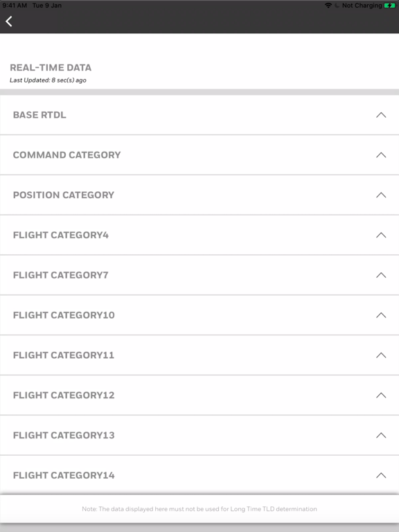This screenshot has height=532, width=399.
Task: Expand the FLIGHT CATEGORY13 chevron
Action: tap(381, 435)
